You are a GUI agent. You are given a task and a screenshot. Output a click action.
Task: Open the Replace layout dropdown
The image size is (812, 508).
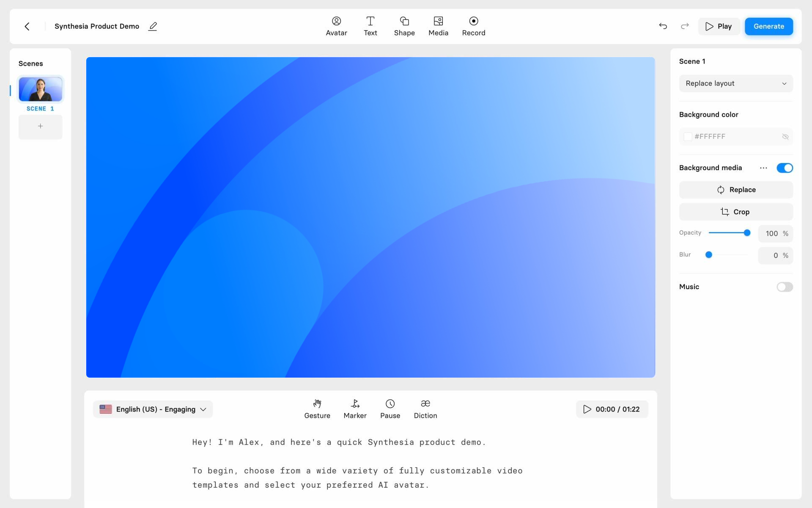pos(736,83)
